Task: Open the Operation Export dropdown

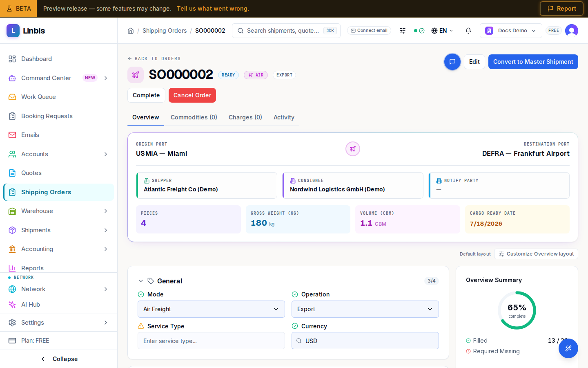Action: [365, 309]
